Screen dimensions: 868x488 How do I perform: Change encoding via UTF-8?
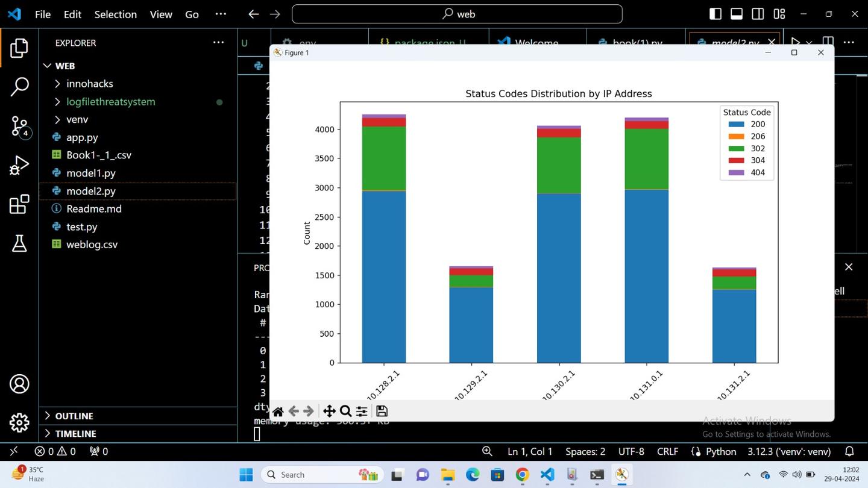(631, 451)
